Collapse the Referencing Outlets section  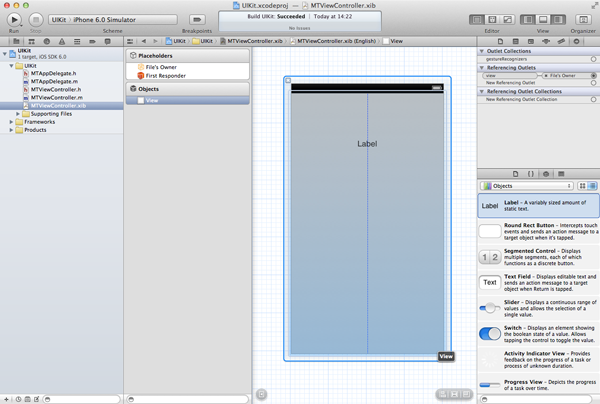coord(482,68)
